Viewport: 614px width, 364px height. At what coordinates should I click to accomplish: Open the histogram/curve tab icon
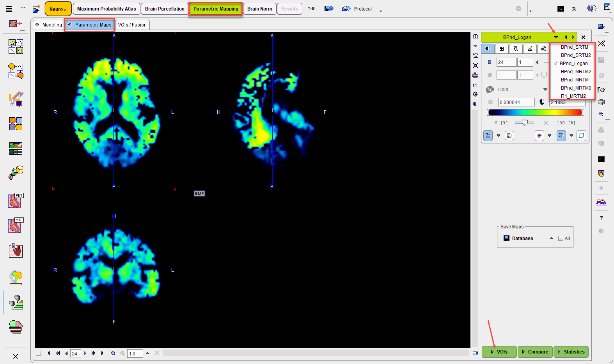[530, 49]
